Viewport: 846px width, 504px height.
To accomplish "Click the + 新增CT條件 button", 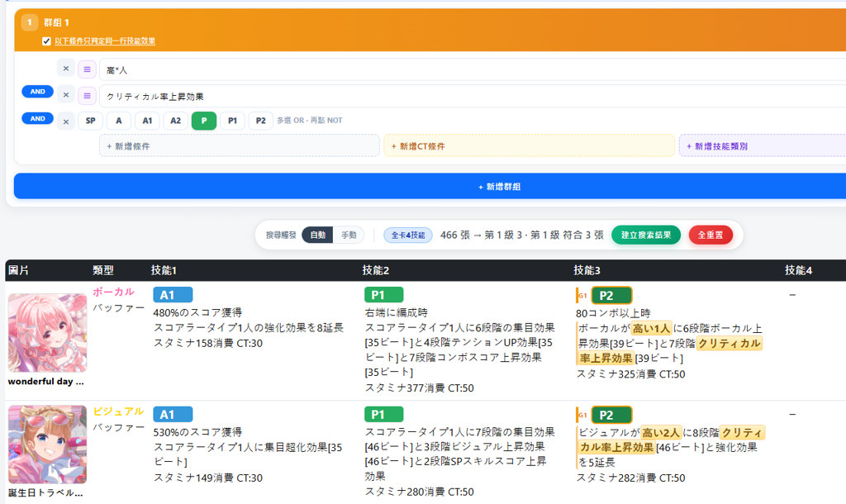I will click(530, 145).
